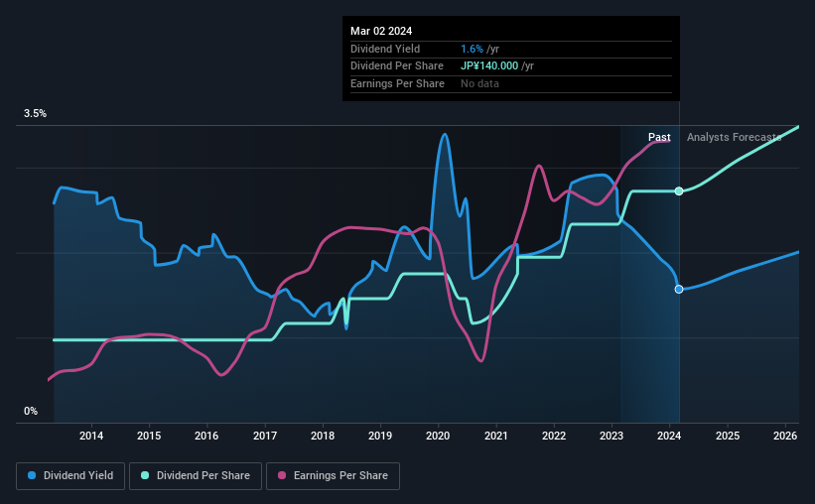
Task: Click the 3.5% y-axis label
Action: coord(35,114)
